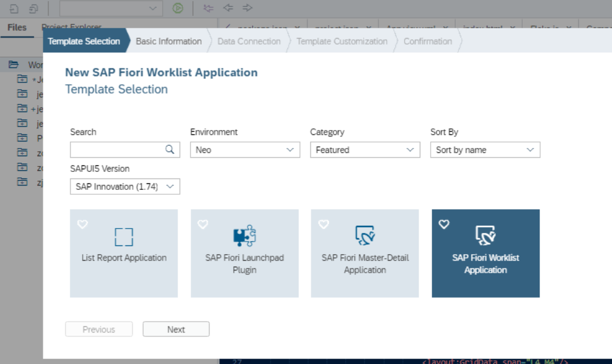This screenshot has width=612, height=364.
Task: Click the navigate forward arrow in the toolbar
Action: pos(247,8)
